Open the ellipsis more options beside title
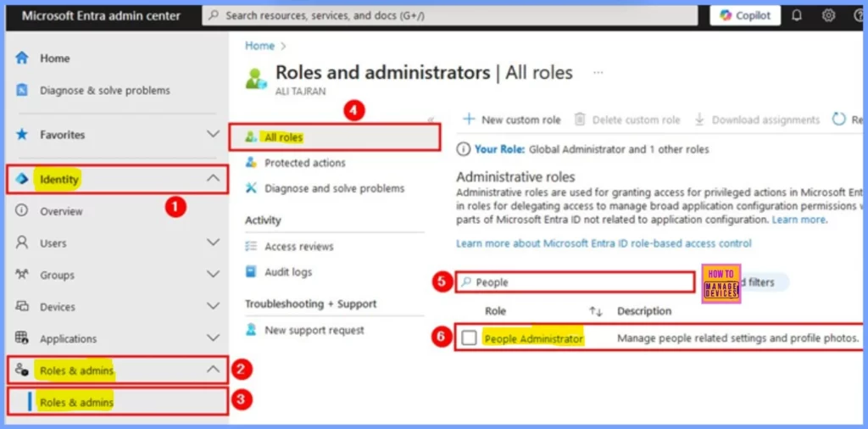Viewport: 868px width, 429px height. click(598, 73)
